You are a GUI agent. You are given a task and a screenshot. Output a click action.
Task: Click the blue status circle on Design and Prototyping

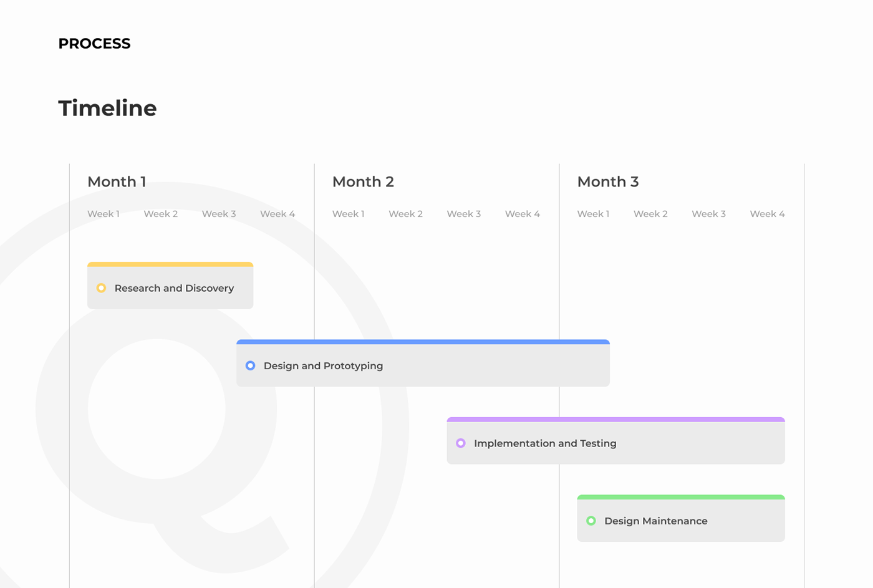pos(250,365)
